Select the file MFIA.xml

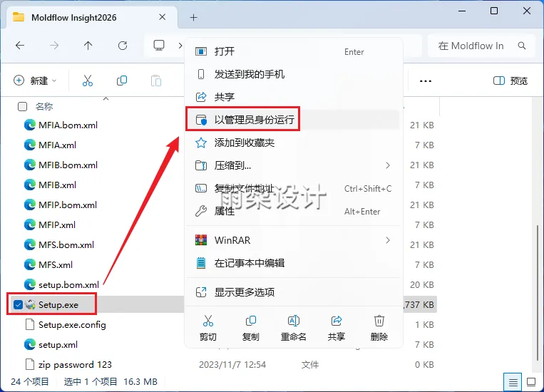[x=57, y=145]
